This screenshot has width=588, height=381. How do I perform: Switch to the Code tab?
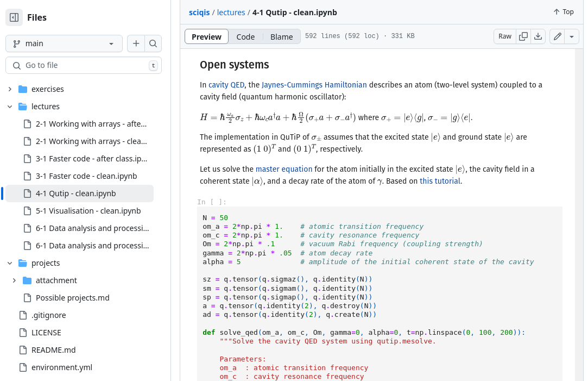[x=245, y=37]
